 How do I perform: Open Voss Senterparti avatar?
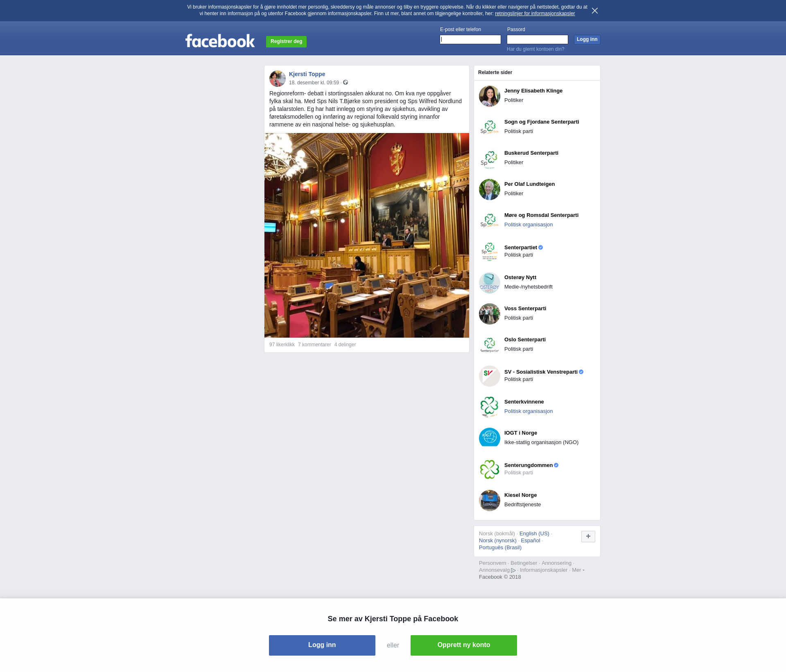pos(490,314)
